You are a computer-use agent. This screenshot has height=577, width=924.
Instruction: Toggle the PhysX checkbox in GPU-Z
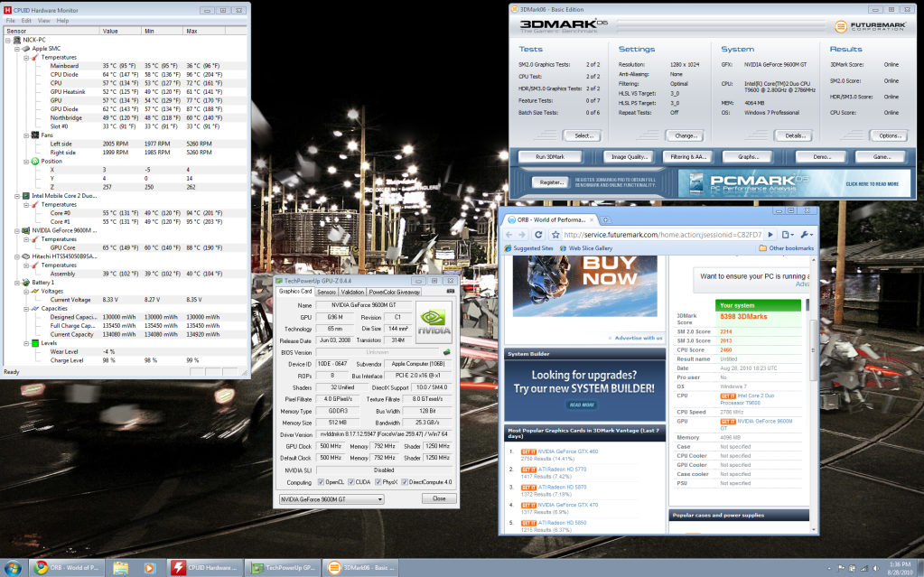click(x=378, y=482)
